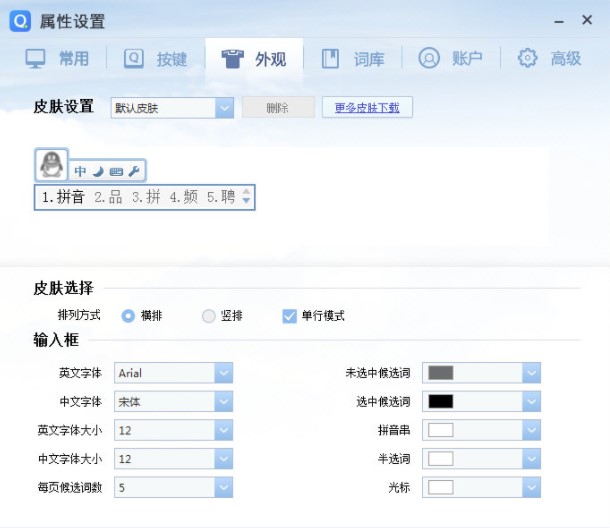Screen dimensions: 610x528
Task: Select the 横排 radio button
Action: pyautogui.click(x=128, y=316)
